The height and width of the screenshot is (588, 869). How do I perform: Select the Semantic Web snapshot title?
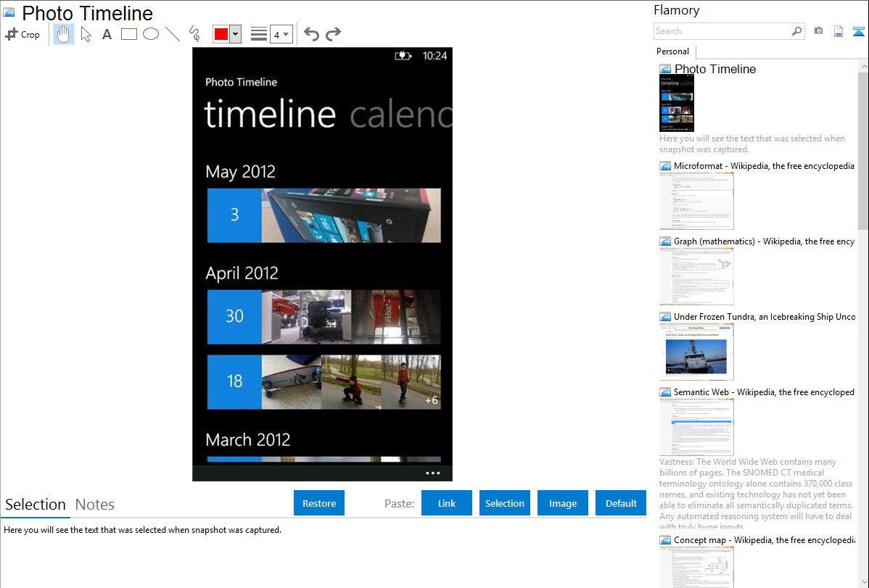tap(765, 392)
